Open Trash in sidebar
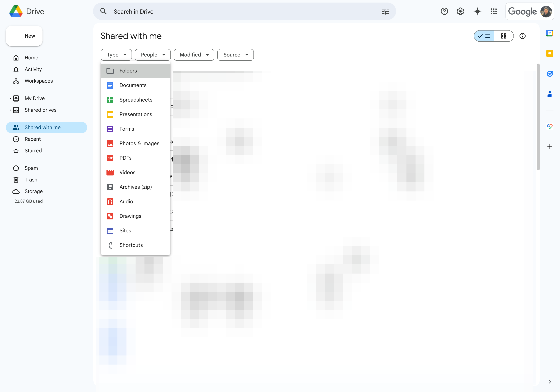The image size is (560, 392). point(46,180)
